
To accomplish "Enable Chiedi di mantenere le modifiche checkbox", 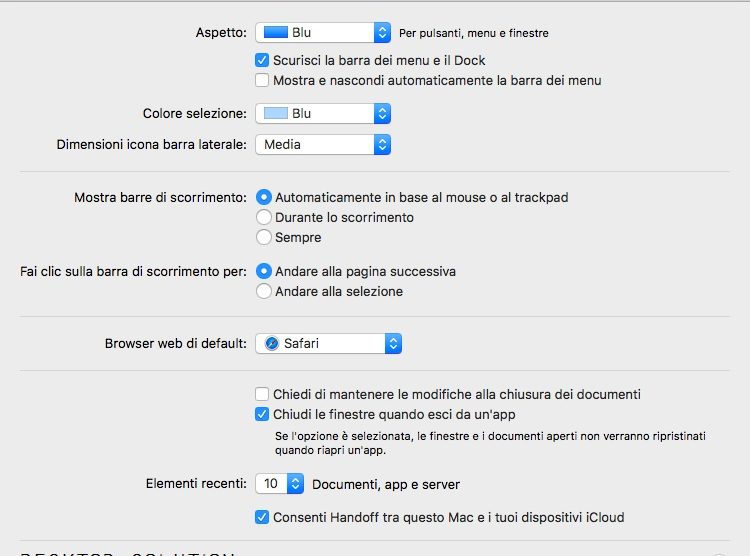I will pyautogui.click(x=262, y=394).
